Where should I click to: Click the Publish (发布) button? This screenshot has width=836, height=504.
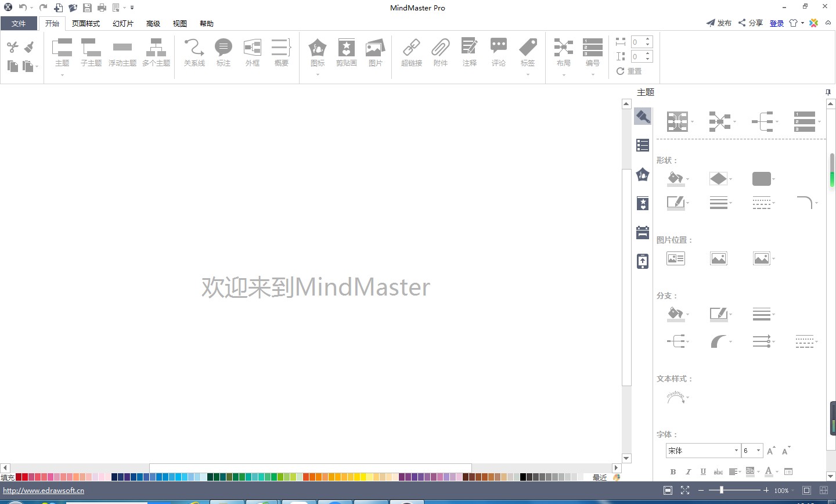[x=719, y=23]
